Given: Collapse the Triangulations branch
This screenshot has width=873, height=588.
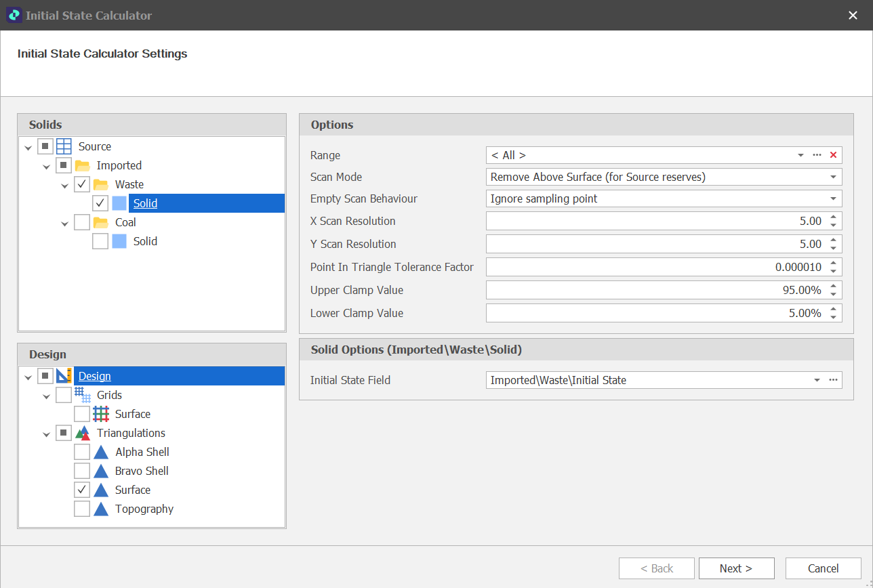Looking at the screenshot, I should click(46, 433).
